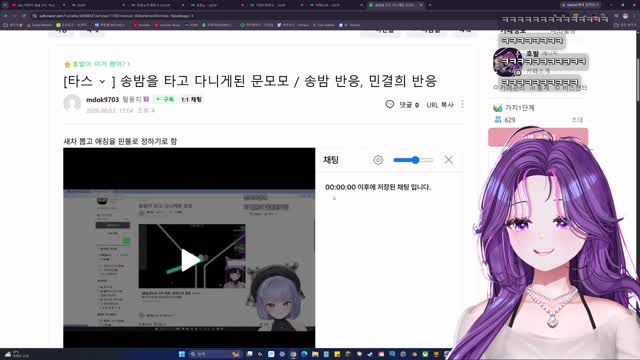
Task: Expand the 타스 prefix dropdown in the title
Action: point(102,82)
